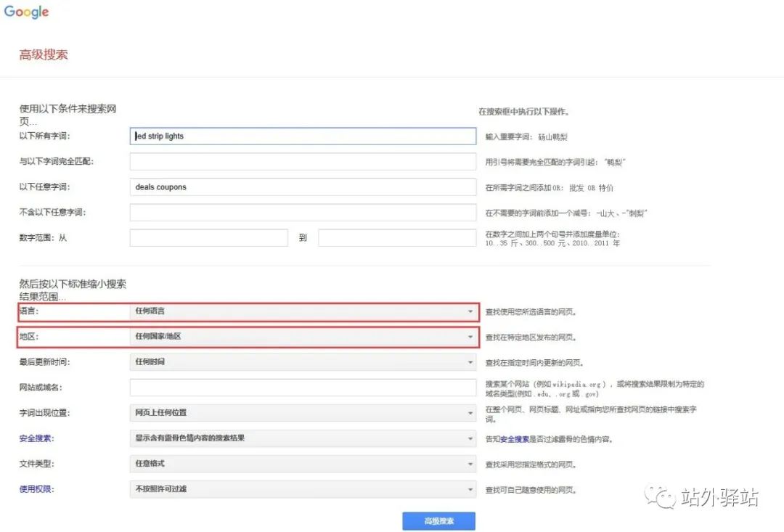
Task: Click the 高级搜索 submit button
Action: tap(438, 520)
